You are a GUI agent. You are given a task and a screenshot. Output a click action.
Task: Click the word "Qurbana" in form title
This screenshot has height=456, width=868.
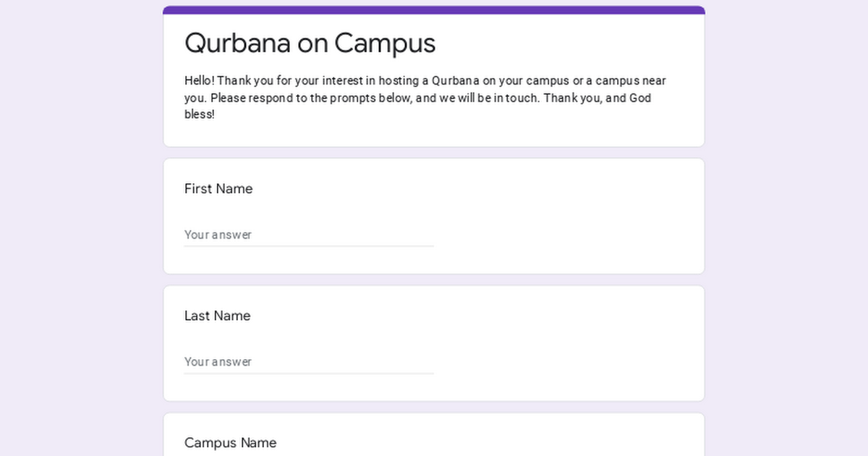pyautogui.click(x=237, y=43)
